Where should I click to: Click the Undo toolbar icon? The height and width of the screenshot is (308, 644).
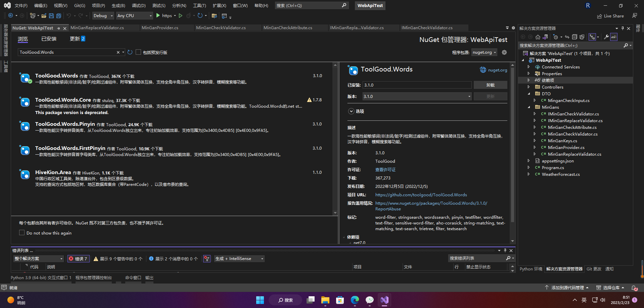point(69,15)
